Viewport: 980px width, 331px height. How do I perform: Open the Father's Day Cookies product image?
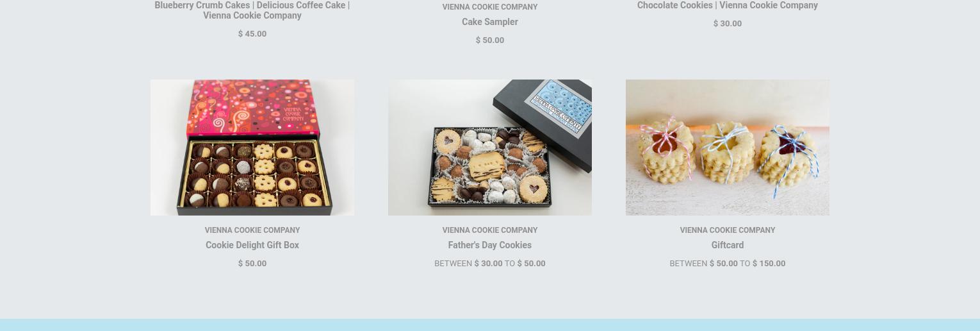(490, 148)
